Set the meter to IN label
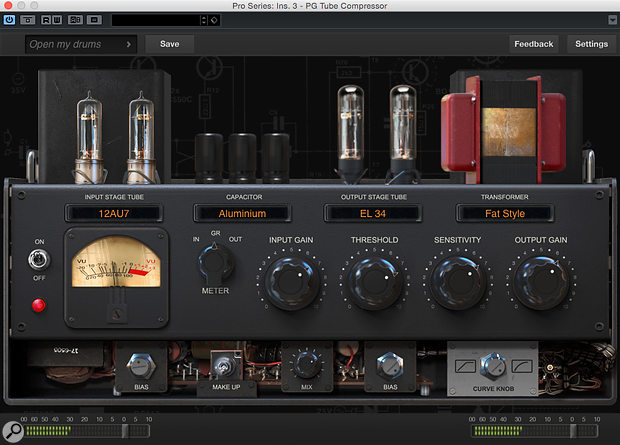620x445 pixels. [x=196, y=239]
